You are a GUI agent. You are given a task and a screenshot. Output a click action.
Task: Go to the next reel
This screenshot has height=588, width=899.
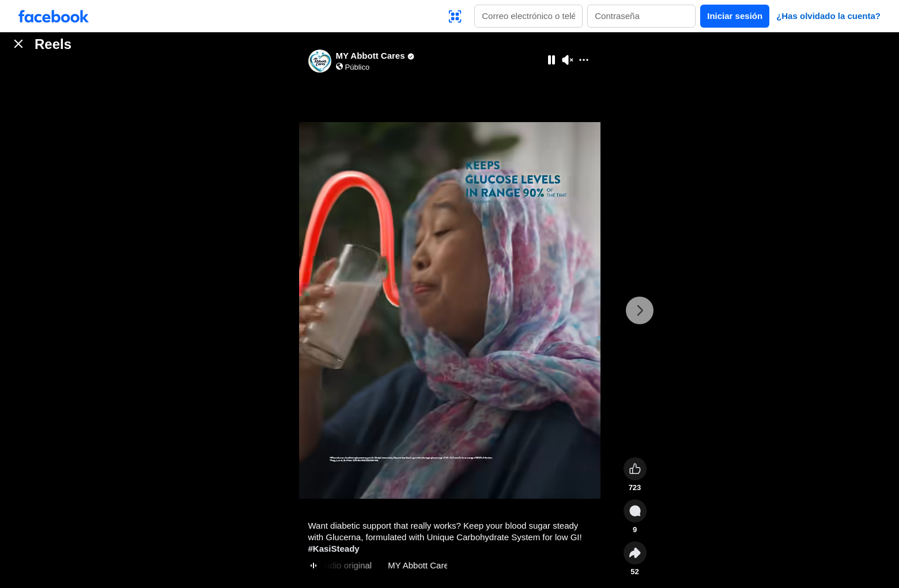640,310
